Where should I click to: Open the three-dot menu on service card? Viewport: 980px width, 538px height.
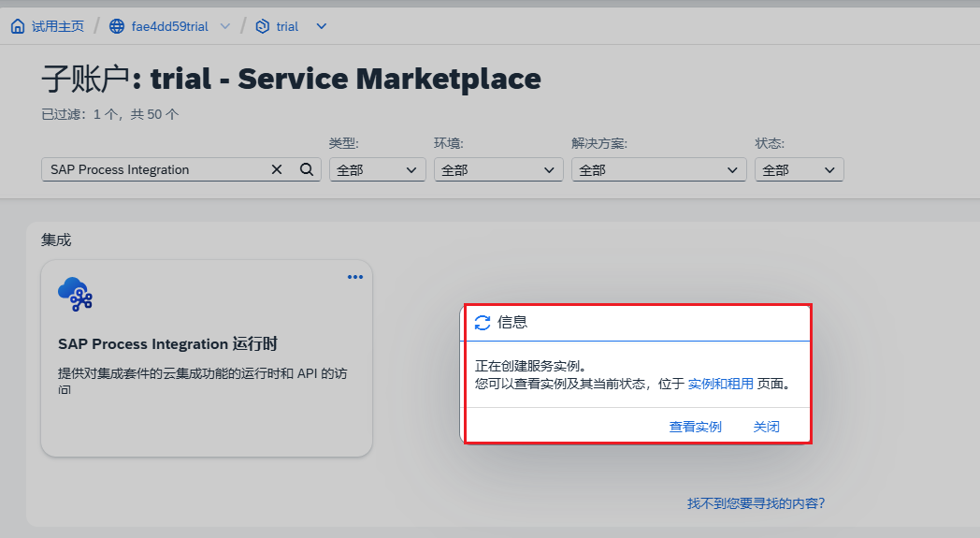tap(355, 277)
